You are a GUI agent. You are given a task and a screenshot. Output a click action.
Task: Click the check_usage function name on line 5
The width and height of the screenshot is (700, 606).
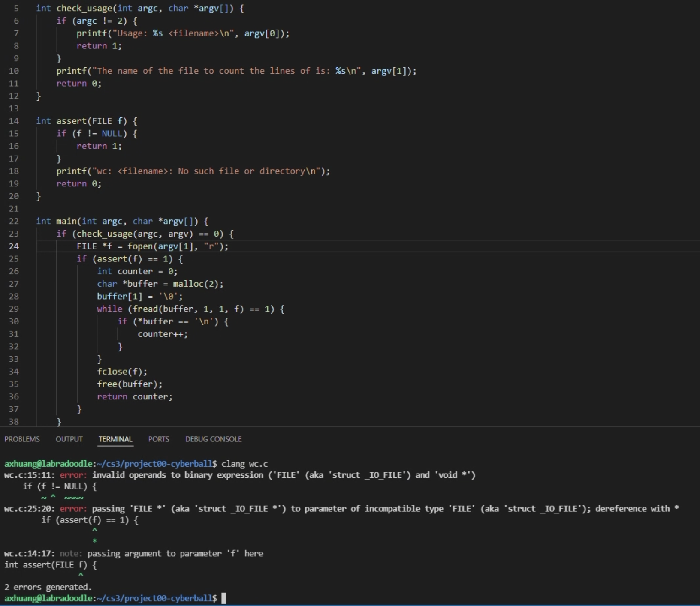tap(84, 9)
